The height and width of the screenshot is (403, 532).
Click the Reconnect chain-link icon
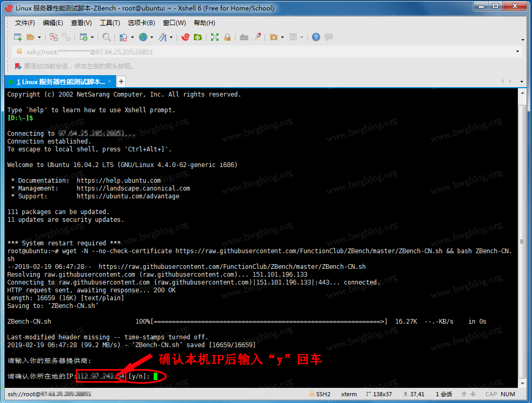click(66, 37)
